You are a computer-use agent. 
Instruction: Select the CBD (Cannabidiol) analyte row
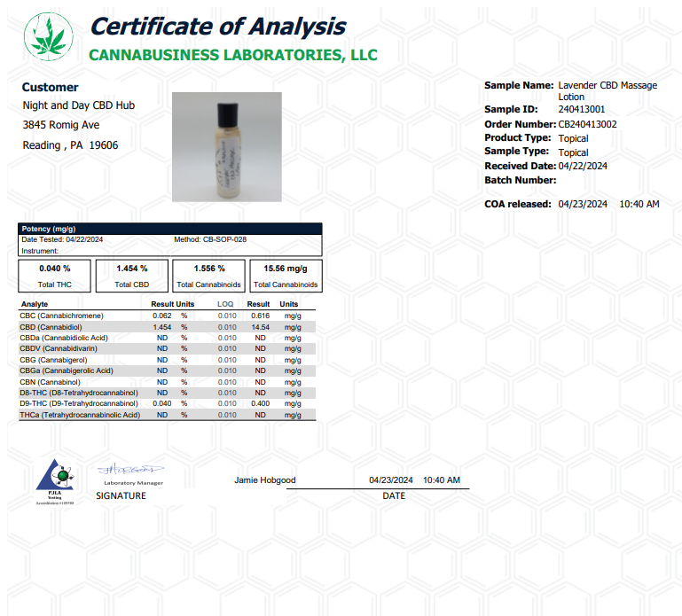[167, 327]
